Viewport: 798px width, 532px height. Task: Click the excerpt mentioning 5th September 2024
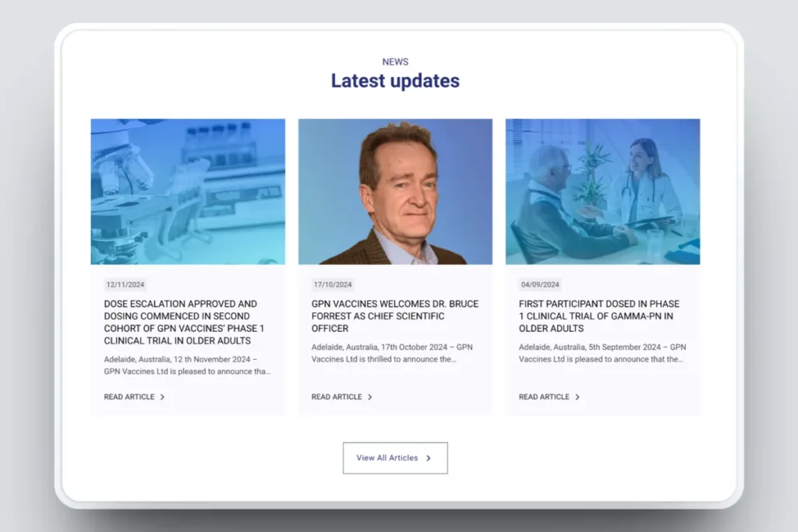pos(602,353)
